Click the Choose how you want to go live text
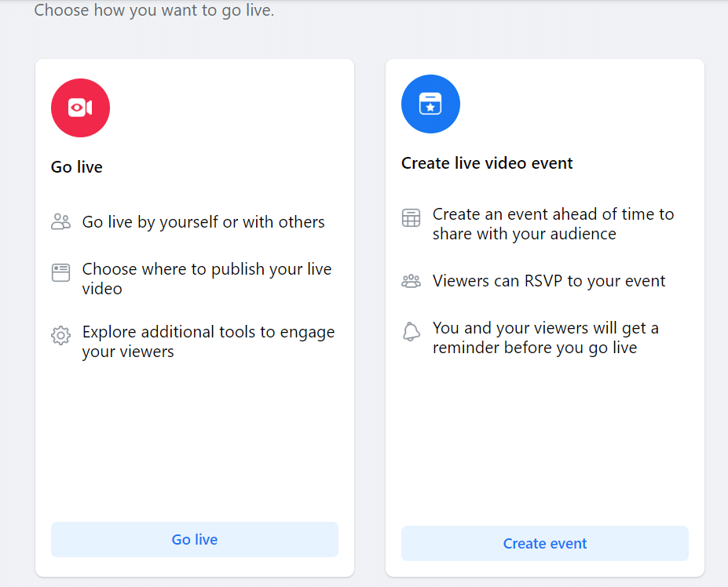Screen dimensions: 728x587 tap(154, 10)
